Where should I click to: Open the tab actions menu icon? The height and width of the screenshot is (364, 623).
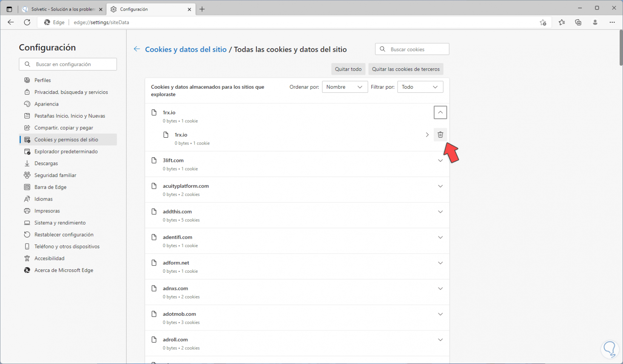(9, 9)
